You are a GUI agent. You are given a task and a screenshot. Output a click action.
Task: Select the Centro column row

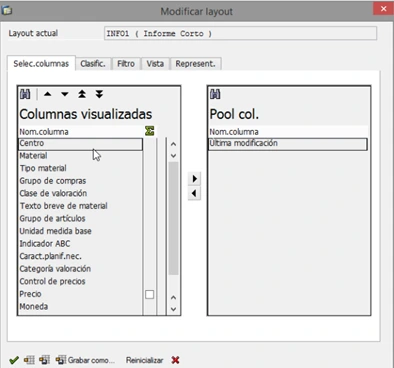80,143
